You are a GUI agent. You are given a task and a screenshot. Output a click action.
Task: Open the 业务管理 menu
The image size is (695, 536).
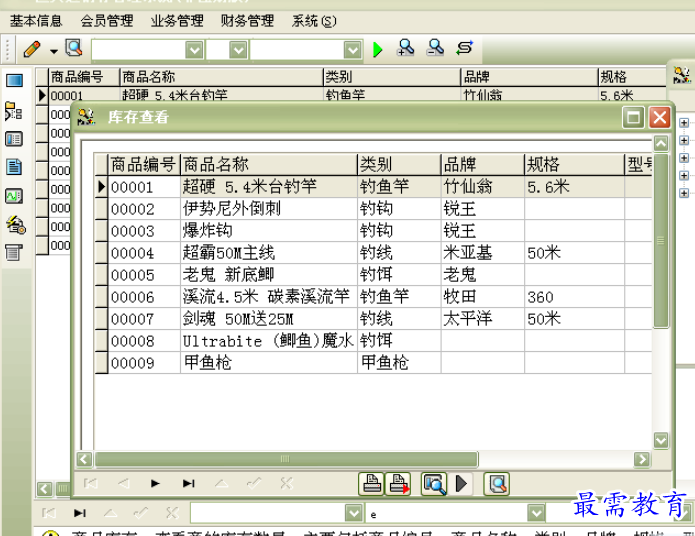[x=177, y=21]
